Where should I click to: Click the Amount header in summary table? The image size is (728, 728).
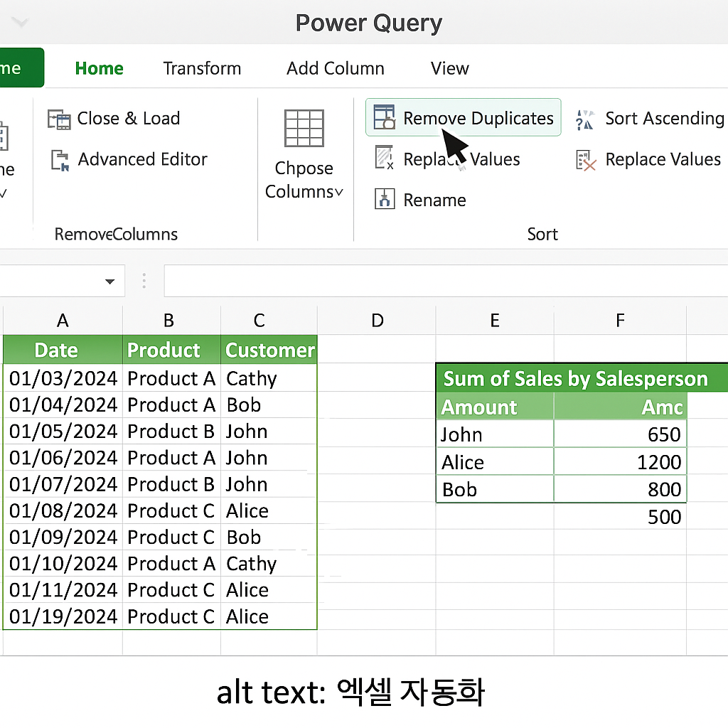pyautogui.click(x=495, y=407)
